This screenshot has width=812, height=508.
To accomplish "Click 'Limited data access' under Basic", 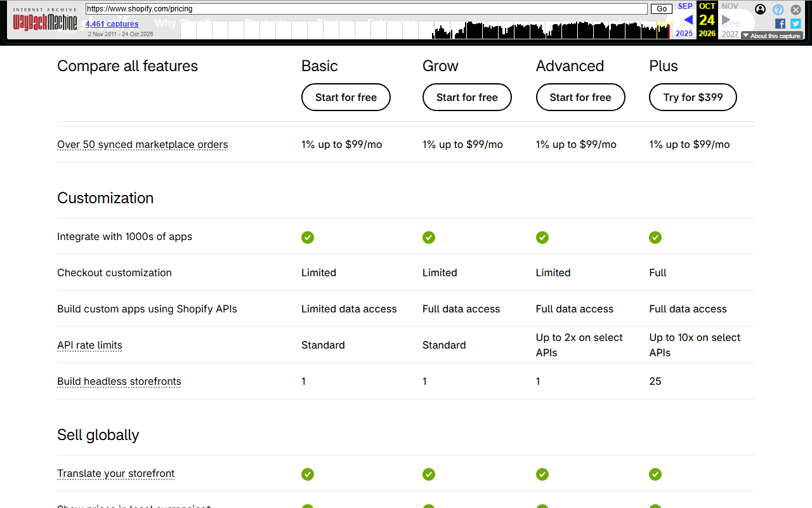I will (x=349, y=309).
